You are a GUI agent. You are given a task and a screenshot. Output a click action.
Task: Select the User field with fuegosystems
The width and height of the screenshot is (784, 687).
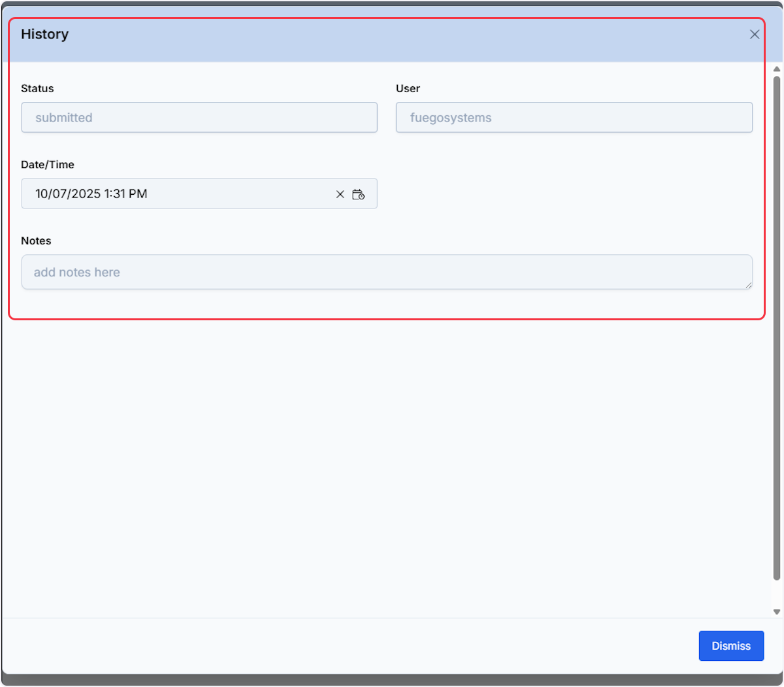tap(574, 118)
